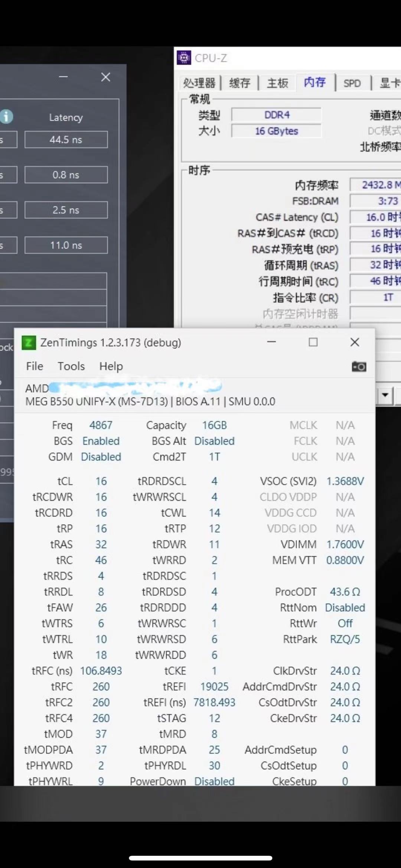This screenshot has height=868, width=401.
Task: Click the VDIMM 1.7600V value
Action: pyautogui.click(x=345, y=544)
